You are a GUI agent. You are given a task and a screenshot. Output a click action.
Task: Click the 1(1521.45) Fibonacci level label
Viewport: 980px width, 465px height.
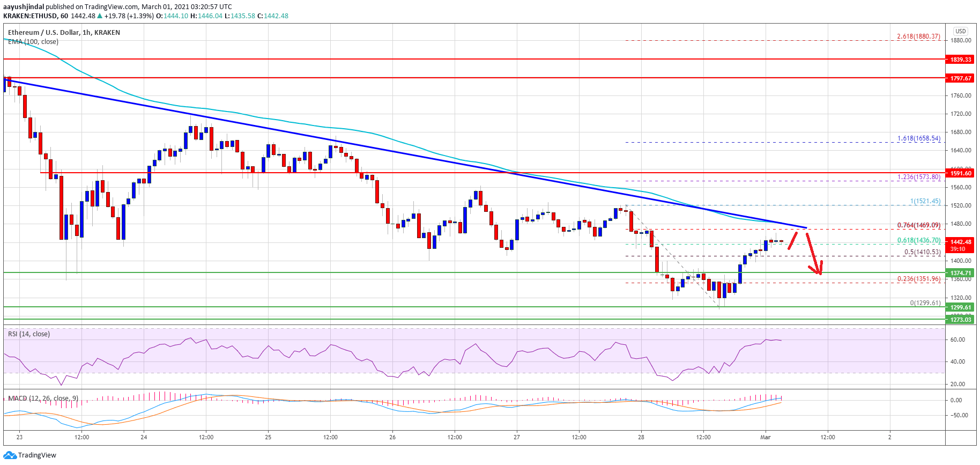[x=925, y=202]
